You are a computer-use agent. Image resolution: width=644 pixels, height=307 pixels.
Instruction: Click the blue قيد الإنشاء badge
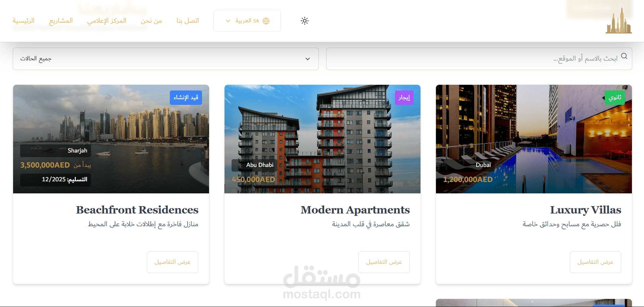[x=186, y=98]
